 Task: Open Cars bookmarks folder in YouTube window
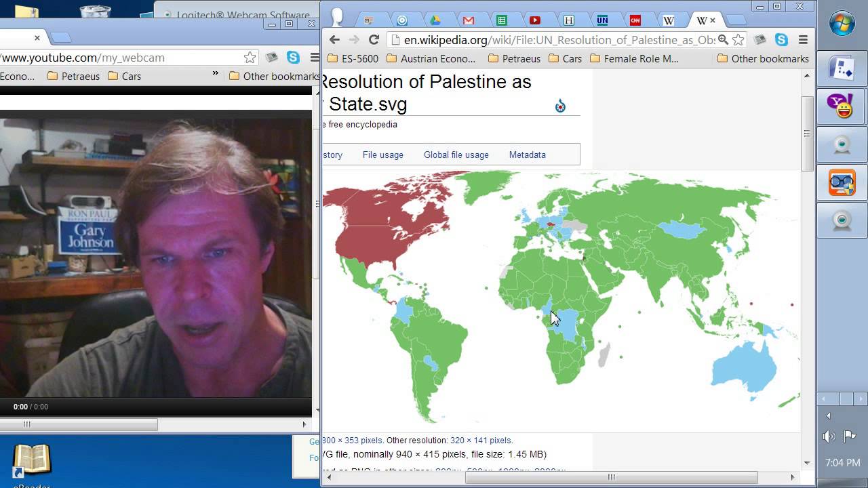point(124,77)
